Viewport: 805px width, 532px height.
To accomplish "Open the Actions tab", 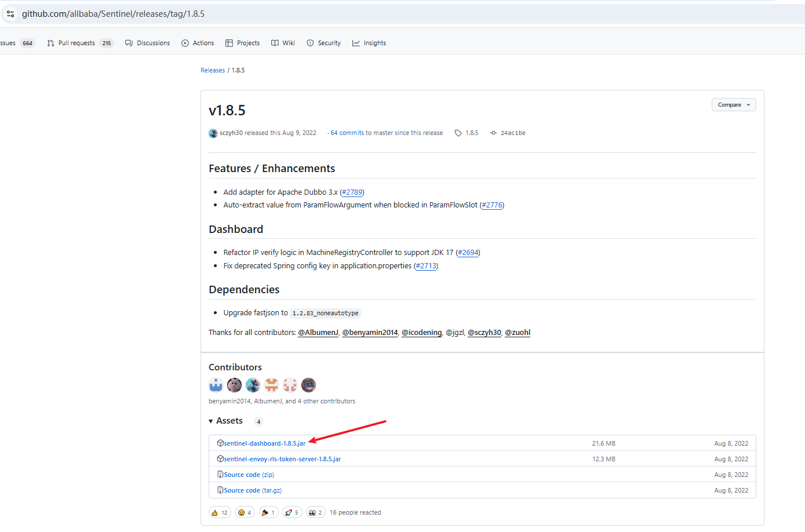I will (198, 43).
